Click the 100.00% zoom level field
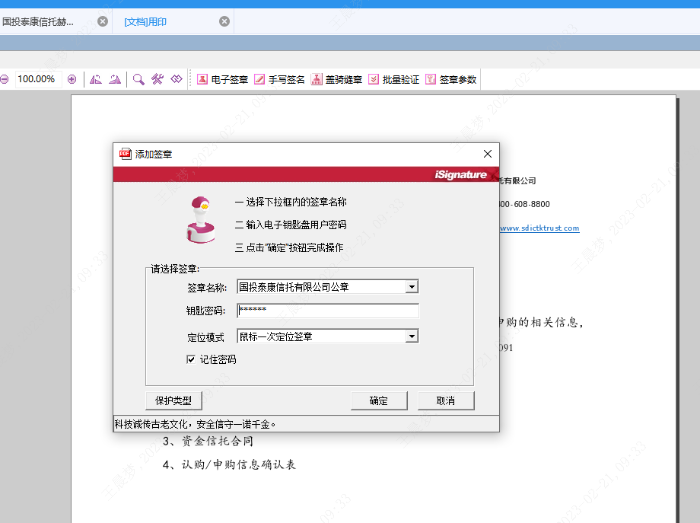This screenshot has height=523, width=700. click(36, 79)
